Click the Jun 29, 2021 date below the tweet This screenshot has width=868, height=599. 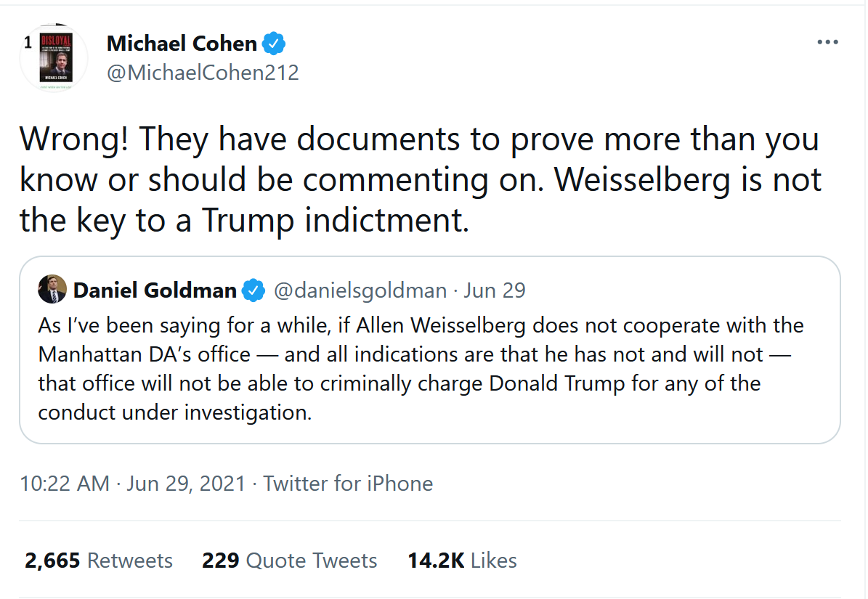[x=186, y=484]
